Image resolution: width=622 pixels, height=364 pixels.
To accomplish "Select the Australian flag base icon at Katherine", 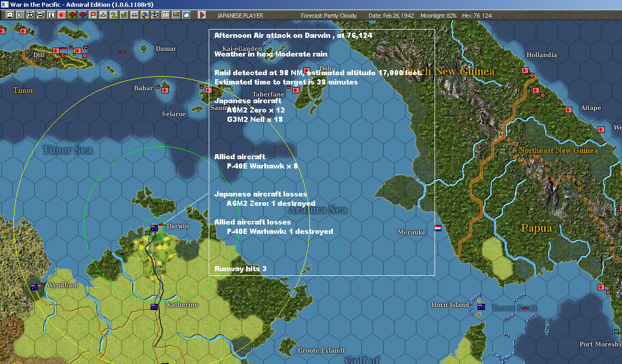I will click(154, 306).
